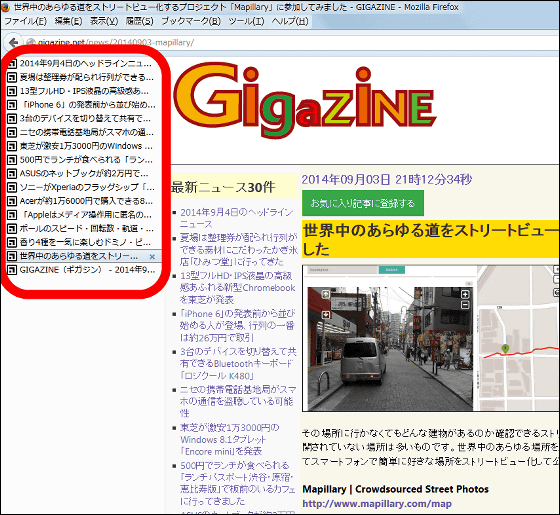Open link ニセの携帯電話基地局がスマホの通信 article
The width and height of the screenshot is (560, 515).
tap(238, 401)
